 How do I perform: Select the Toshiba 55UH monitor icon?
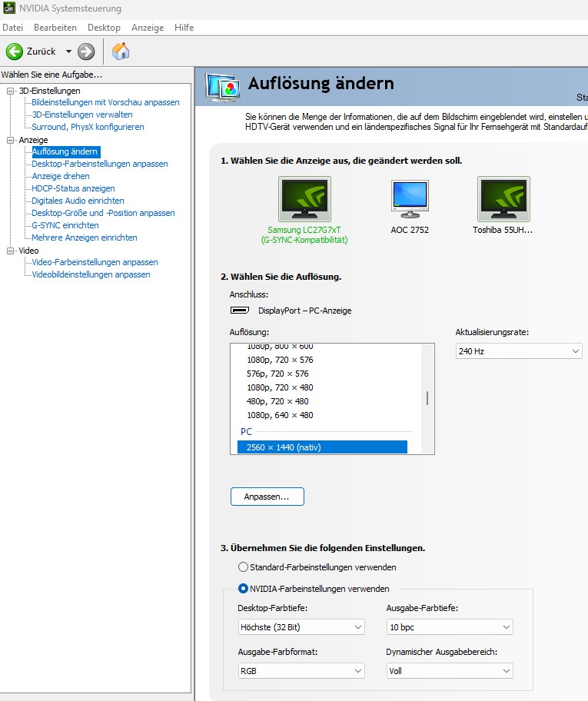[x=503, y=199]
